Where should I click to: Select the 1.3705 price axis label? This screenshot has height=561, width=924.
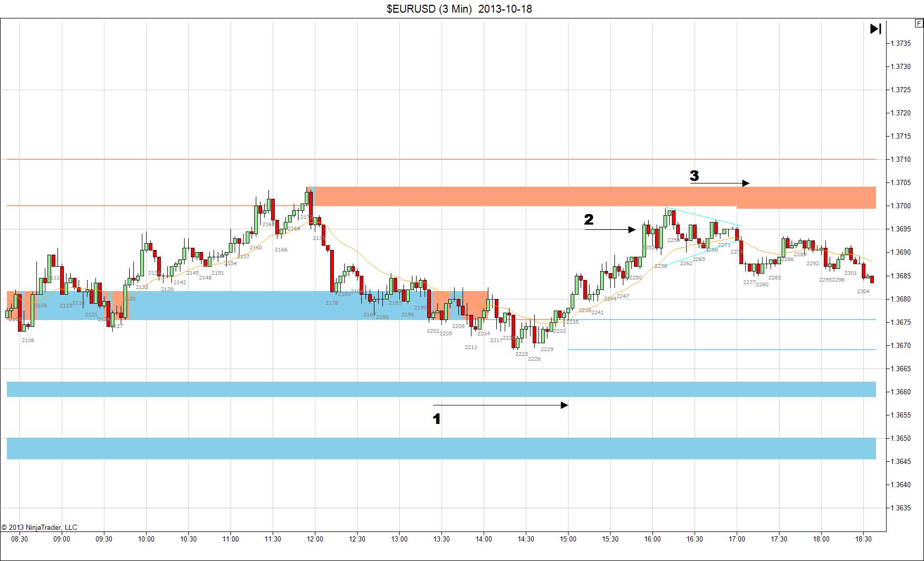click(900, 182)
